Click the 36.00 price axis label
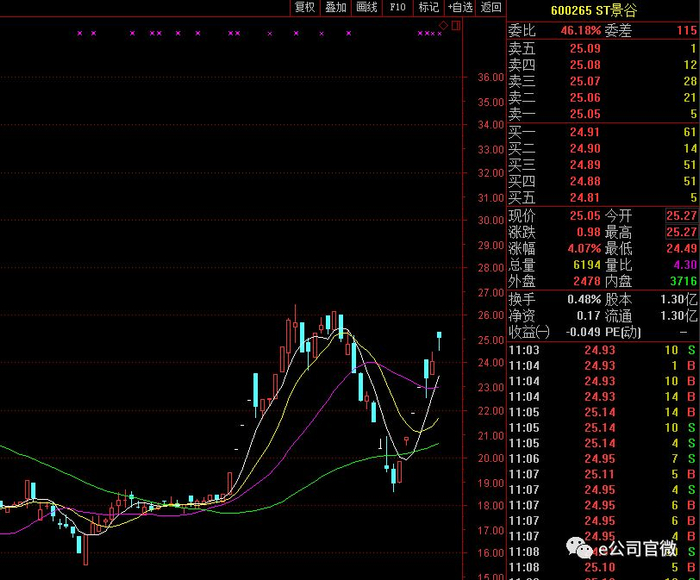 pyautogui.click(x=490, y=77)
